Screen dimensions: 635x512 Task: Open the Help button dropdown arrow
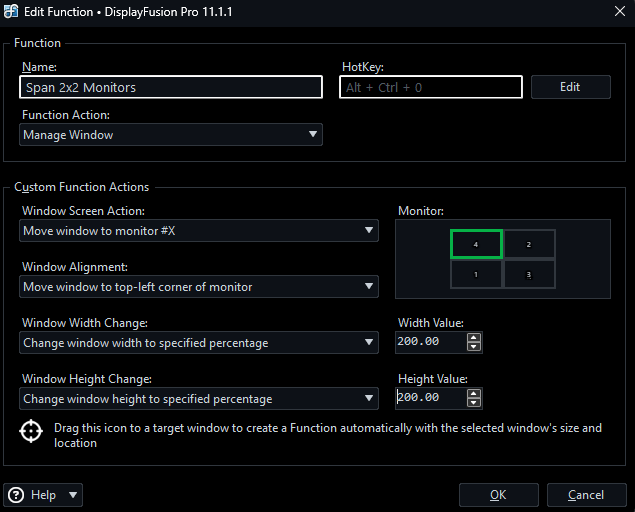tap(73, 495)
